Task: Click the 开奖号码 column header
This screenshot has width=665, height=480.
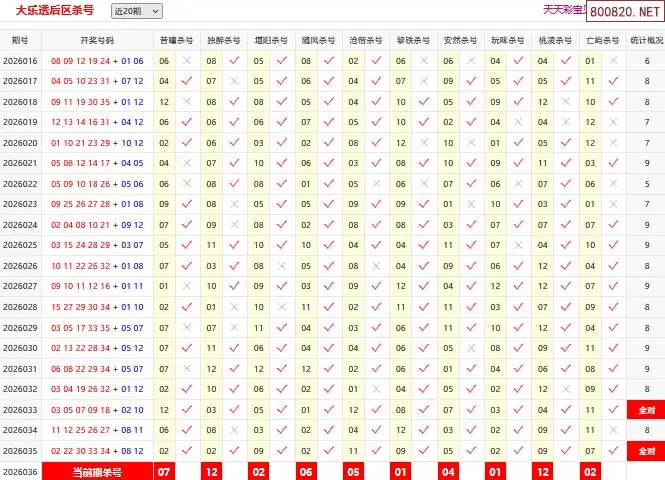Action: (97, 41)
